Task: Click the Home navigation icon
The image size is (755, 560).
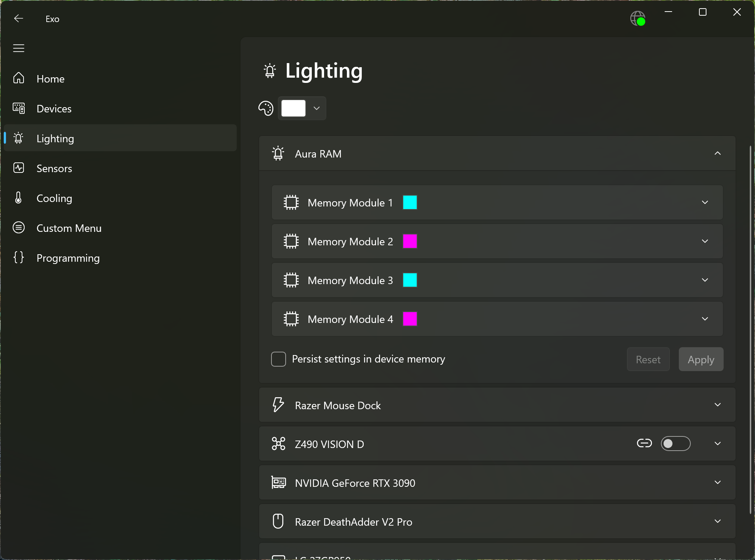Action: (19, 78)
